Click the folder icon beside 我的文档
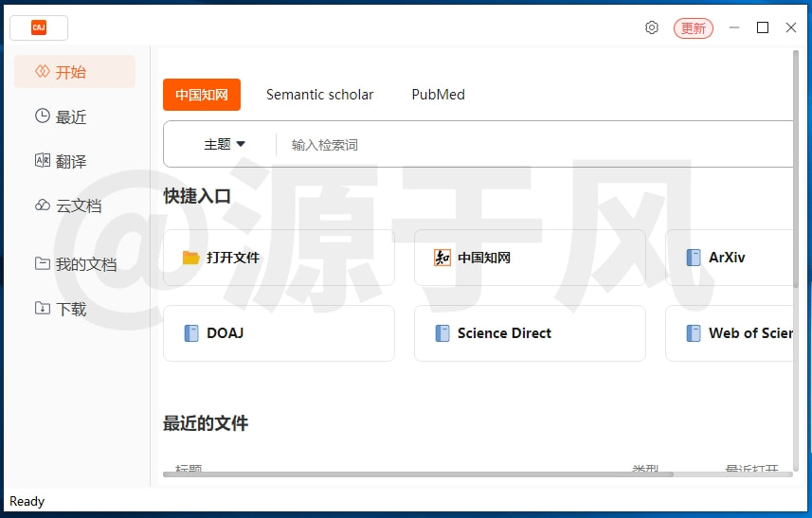Image resolution: width=812 pixels, height=518 pixels. coord(43,263)
